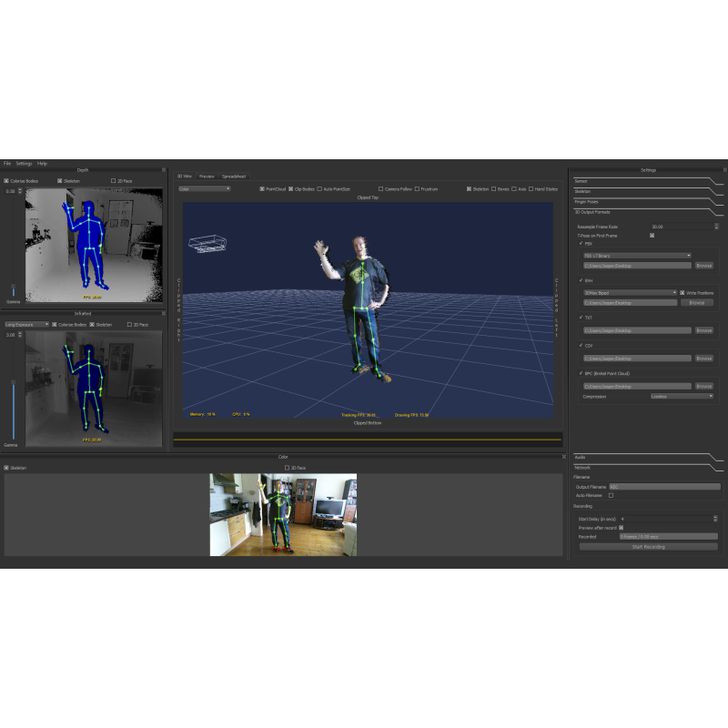Viewport: 728px width, 728px height.
Task: Click the Start Recording button
Action: (648, 547)
